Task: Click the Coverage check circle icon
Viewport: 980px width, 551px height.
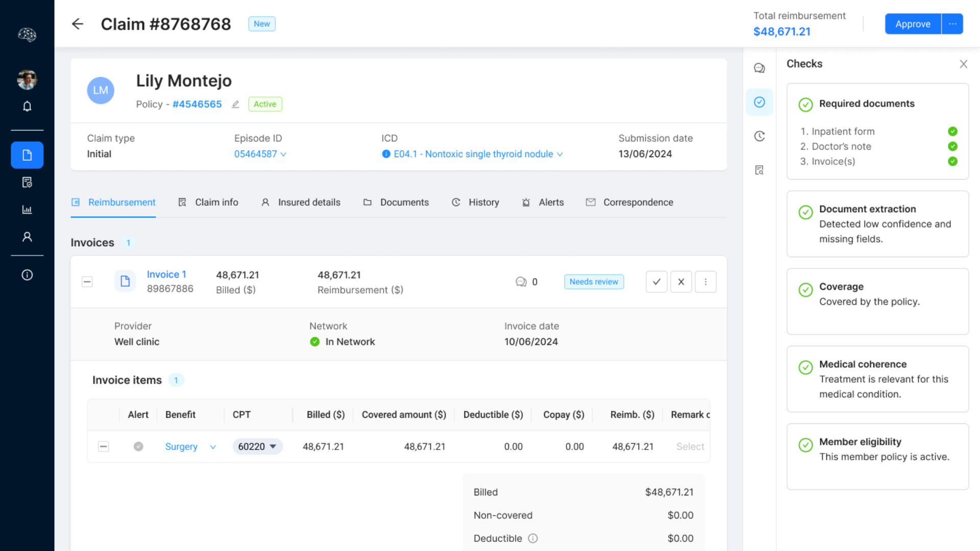Action: click(805, 290)
